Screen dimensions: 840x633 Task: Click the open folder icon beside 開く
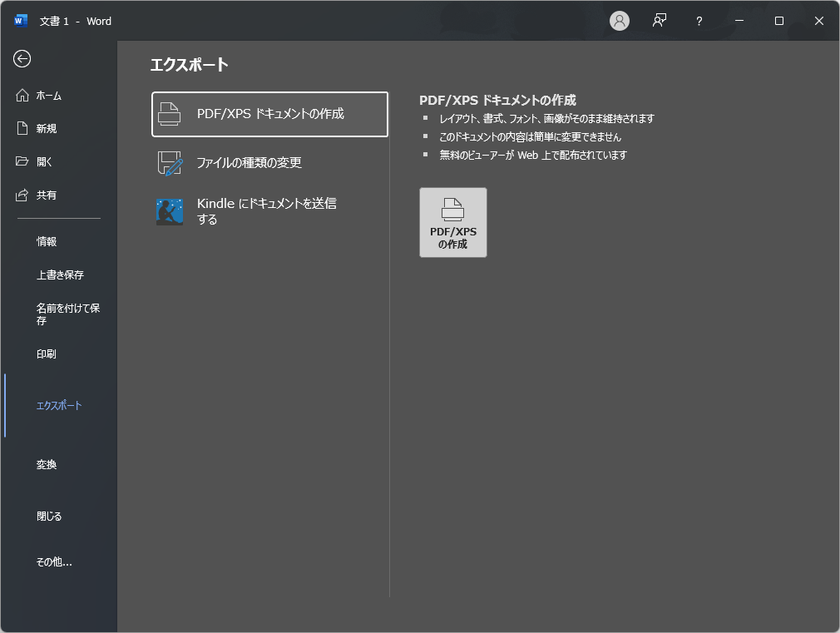(x=22, y=161)
